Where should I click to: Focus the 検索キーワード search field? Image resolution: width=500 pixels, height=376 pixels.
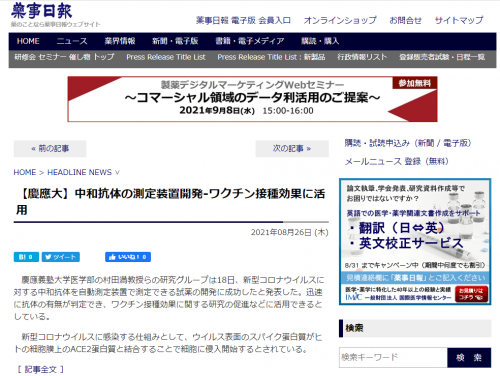pyautogui.click(x=393, y=358)
